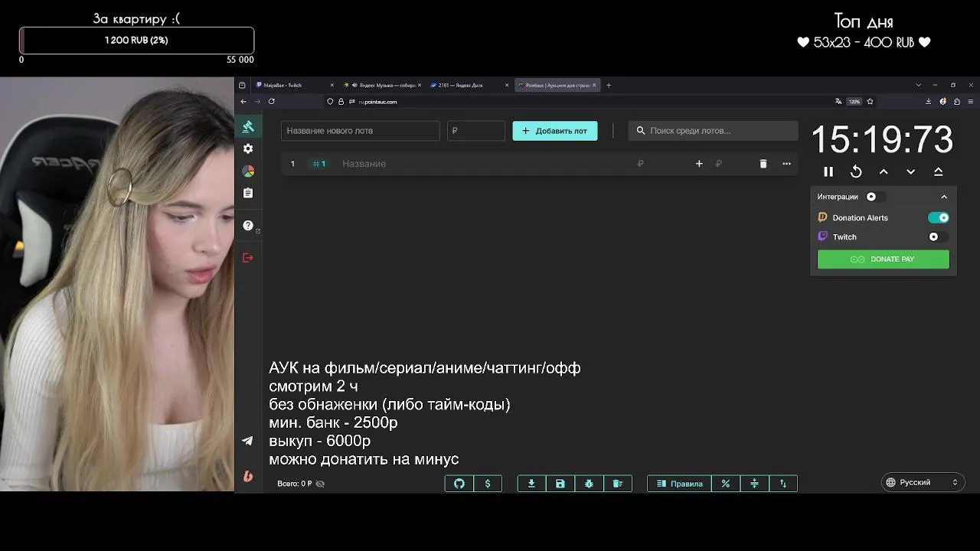Disable the Donation Alerts integration toggle
The image size is (980, 551).
click(939, 218)
